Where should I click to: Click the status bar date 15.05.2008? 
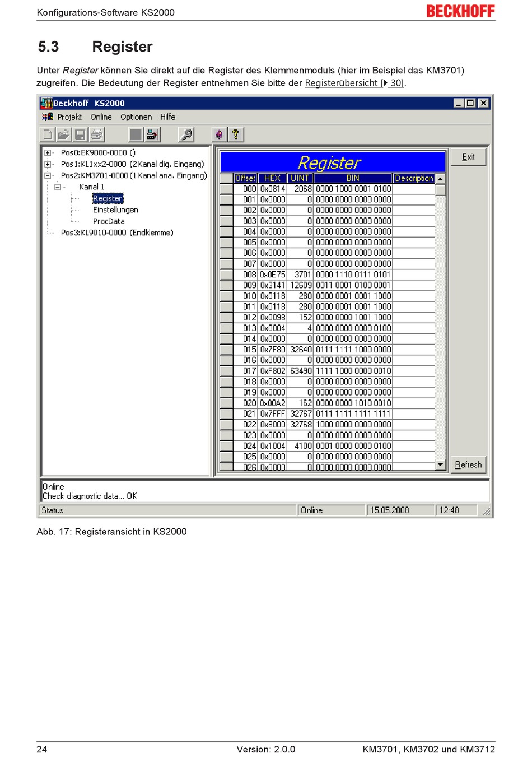(401, 510)
